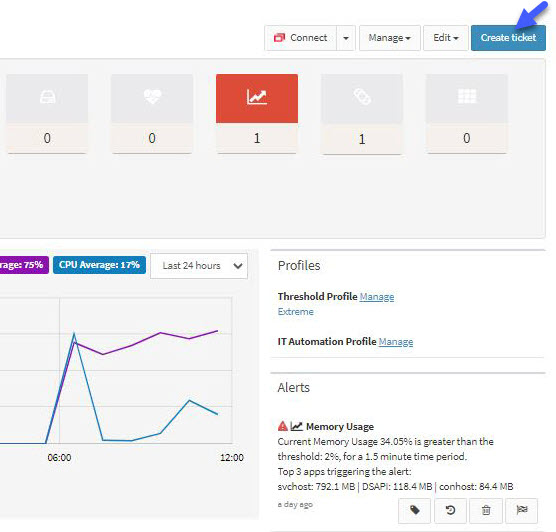
Task: Toggle the CPU Average 17% series badge
Action: pos(99,265)
